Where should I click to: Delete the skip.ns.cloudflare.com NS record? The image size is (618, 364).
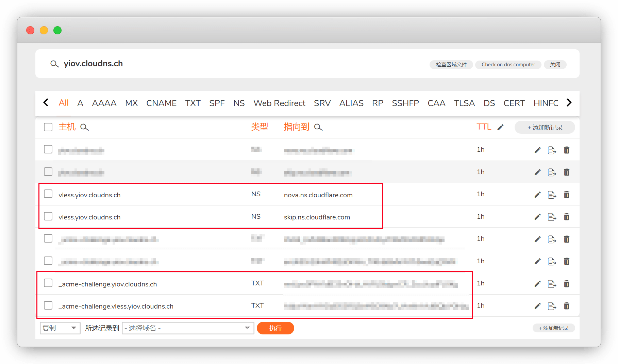566,217
